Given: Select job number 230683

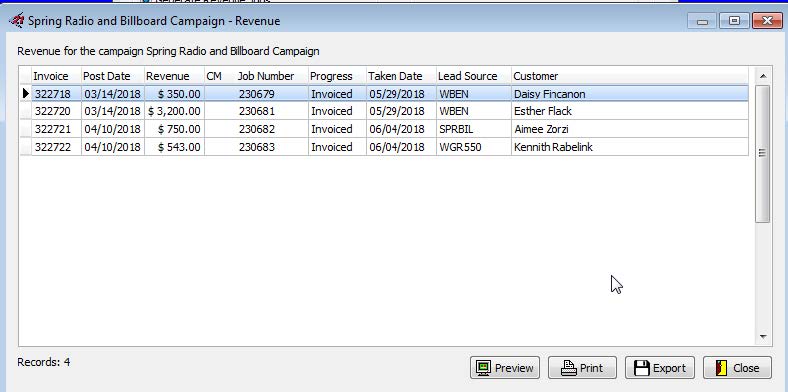Looking at the screenshot, I should tap(271, 147).
